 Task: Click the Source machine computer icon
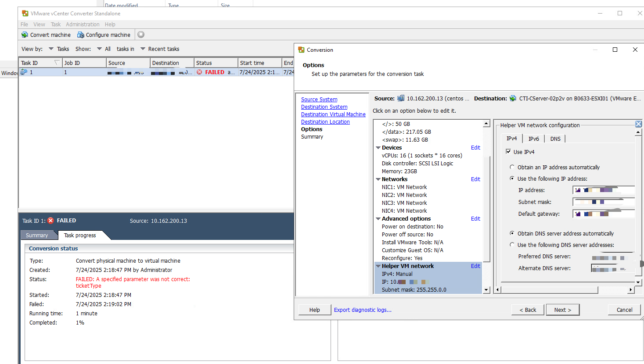point(401,98)
